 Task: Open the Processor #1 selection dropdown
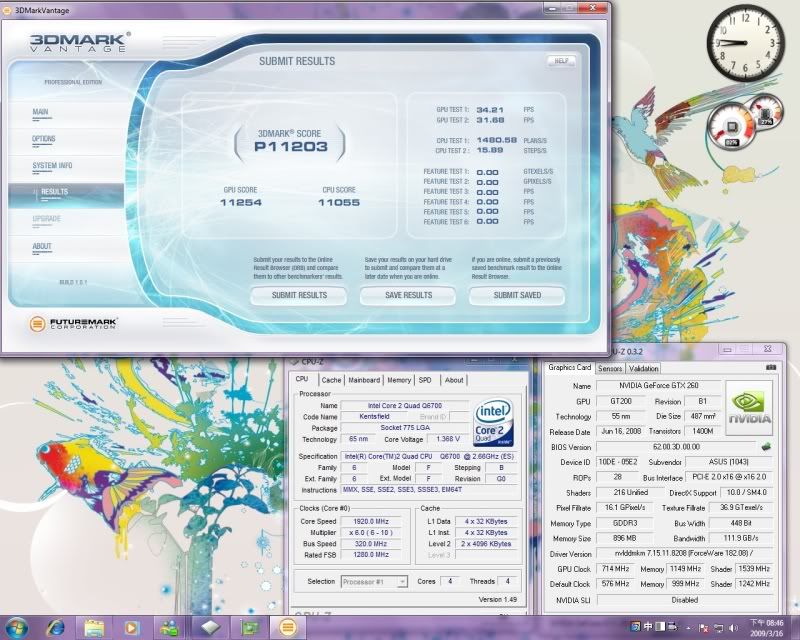tap(374, 582)
